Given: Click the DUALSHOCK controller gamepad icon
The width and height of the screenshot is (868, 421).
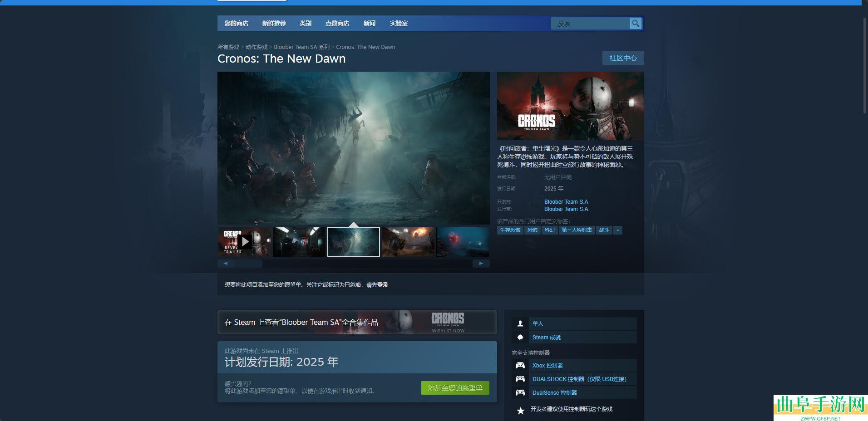Looking at the screenshot, I should (520, 379).
